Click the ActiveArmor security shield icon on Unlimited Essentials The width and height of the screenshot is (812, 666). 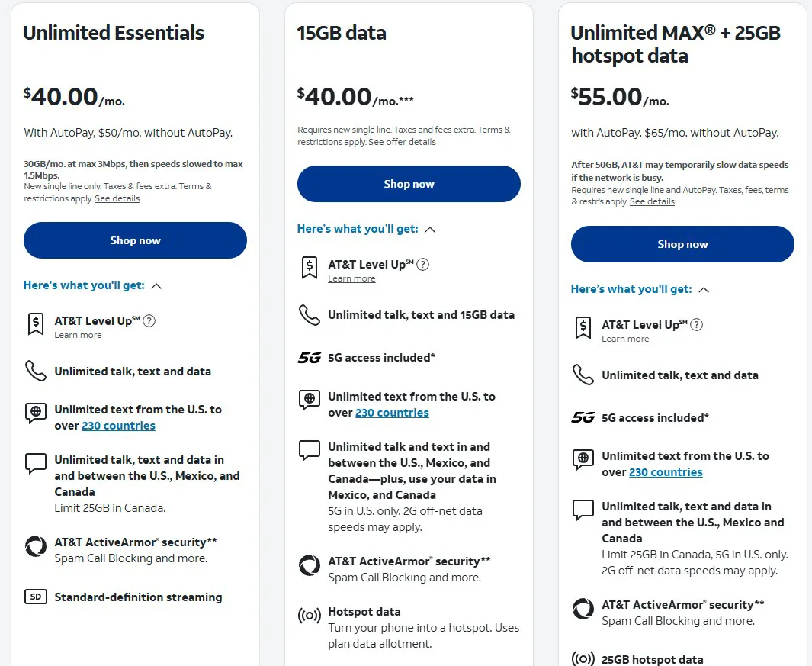35,546
